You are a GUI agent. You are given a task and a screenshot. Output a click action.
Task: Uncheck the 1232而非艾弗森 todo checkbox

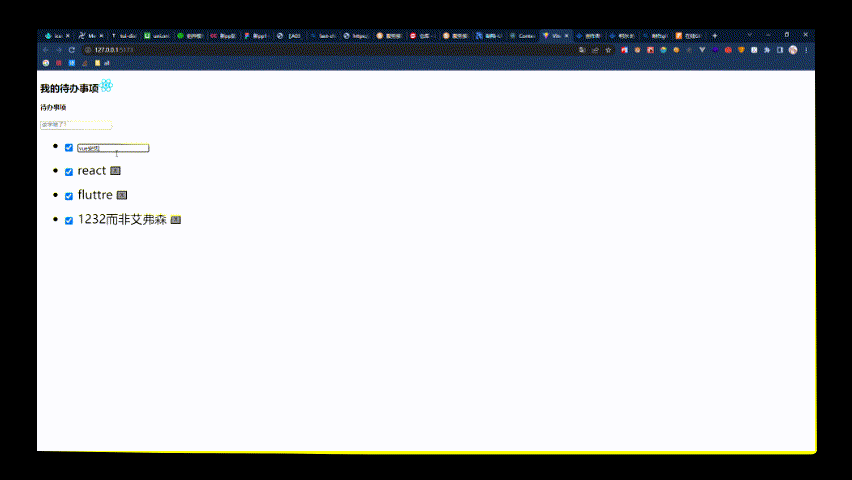click(x=68, y=221)
